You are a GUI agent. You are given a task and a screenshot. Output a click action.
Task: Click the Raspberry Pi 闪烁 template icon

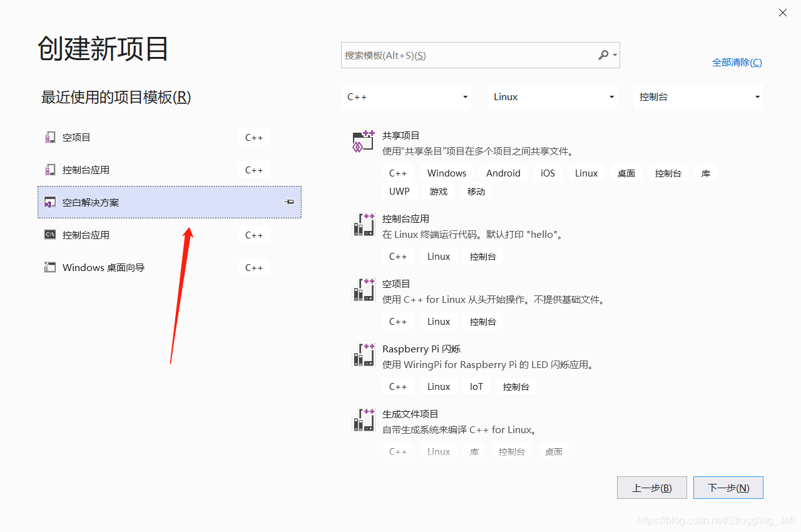click(x=364, y=355)
